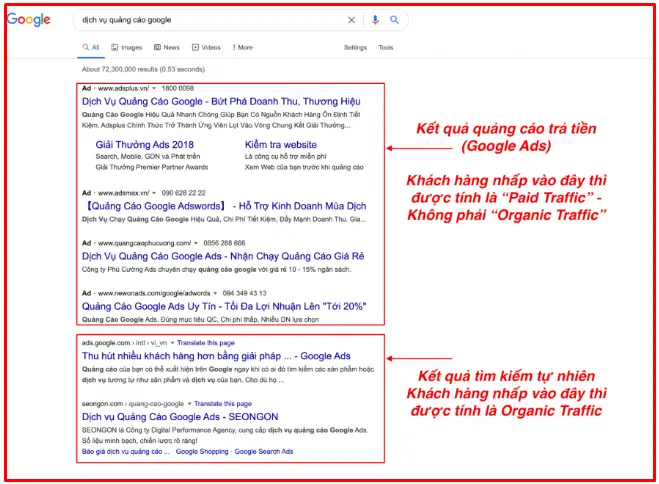
Task: Expand dropdown arrow beside ads.google.com result URL
Action: 172,343
